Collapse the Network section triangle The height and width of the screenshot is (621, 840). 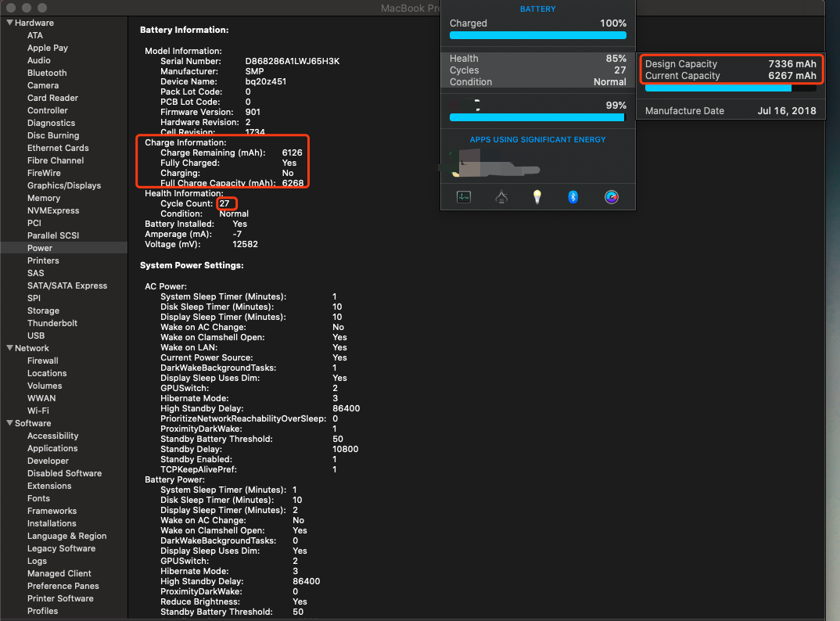[x=9, y=348]
